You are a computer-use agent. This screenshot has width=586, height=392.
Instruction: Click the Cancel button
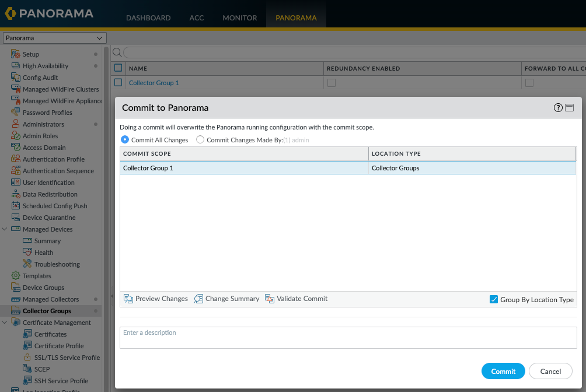pyautogui.click(x=550, y=371)
